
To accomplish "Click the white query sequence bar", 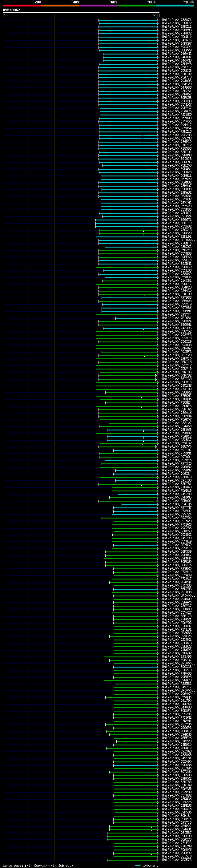I will point(81,12).
